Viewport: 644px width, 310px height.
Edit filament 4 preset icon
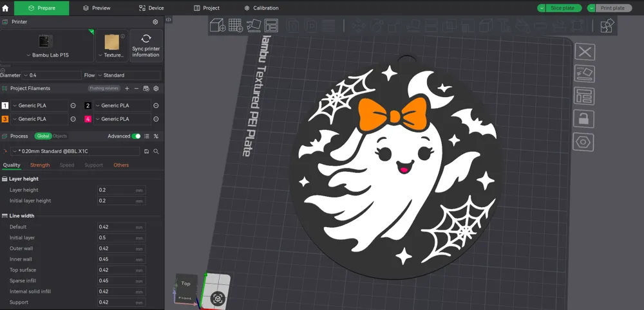click(156, 119)
